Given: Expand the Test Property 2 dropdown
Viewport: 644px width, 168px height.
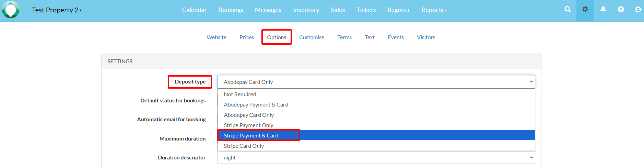Looking at the screenshot, I should [x=57, y=10].
